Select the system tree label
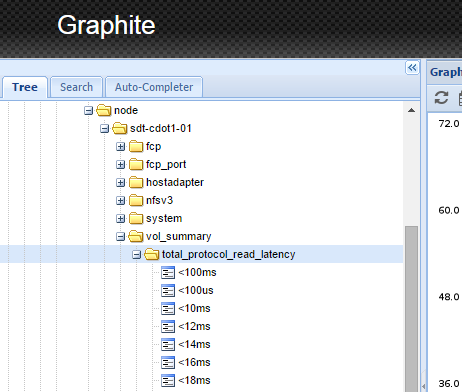462x392 pixels. point(164,218)
